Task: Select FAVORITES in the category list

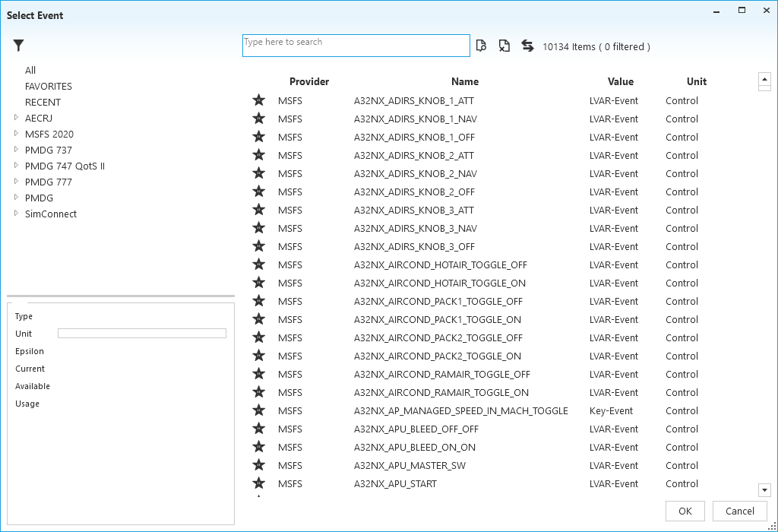Action: tap(49, 87)
